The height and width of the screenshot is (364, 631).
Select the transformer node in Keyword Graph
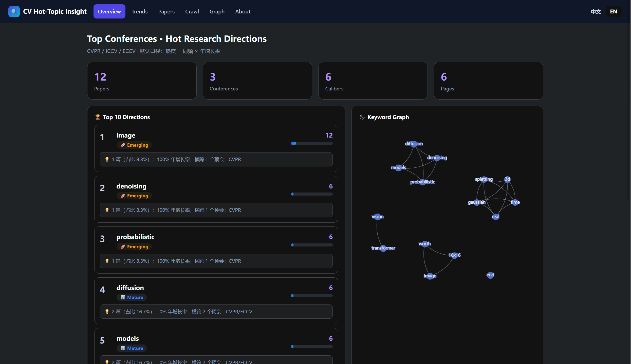tap(383, 248)
